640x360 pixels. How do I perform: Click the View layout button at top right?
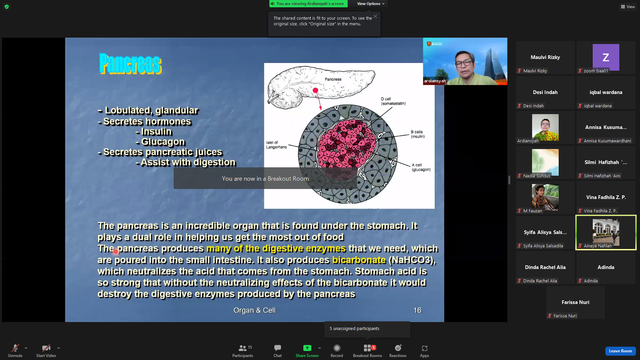628,7
